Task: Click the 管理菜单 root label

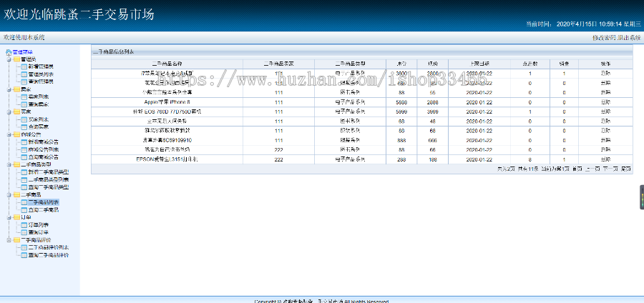Action: (x=23, y=52)
